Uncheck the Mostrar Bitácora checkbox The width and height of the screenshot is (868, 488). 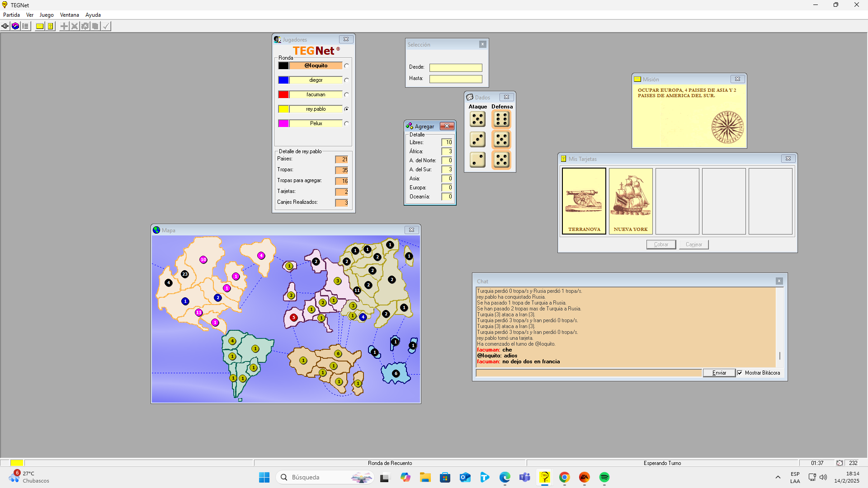coord(740,373)
